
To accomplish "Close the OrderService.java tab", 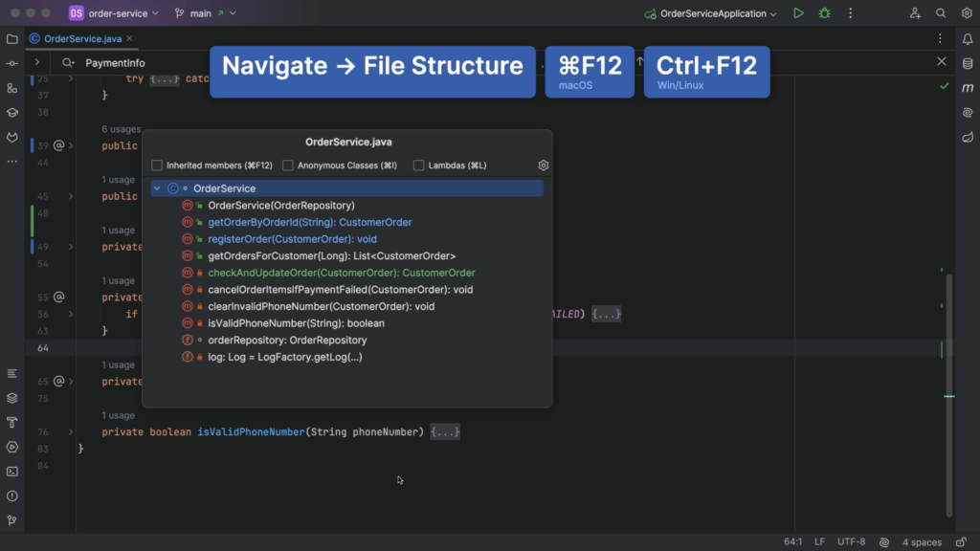I will (x=129, y=38).
